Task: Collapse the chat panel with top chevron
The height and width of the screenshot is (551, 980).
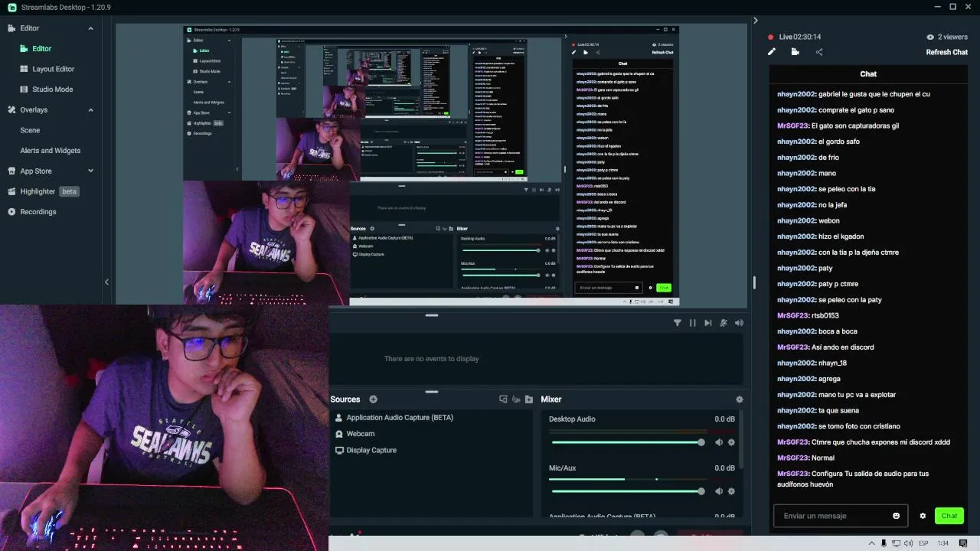Action: pyautogui.click(x=755, y=21)
